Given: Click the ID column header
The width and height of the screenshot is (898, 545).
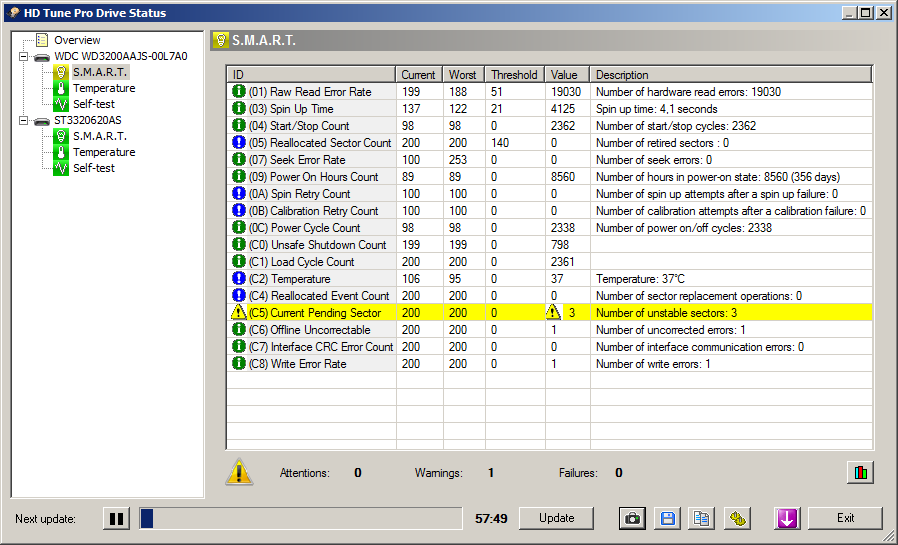Looking at the screenshot, I should pos(311,75).
